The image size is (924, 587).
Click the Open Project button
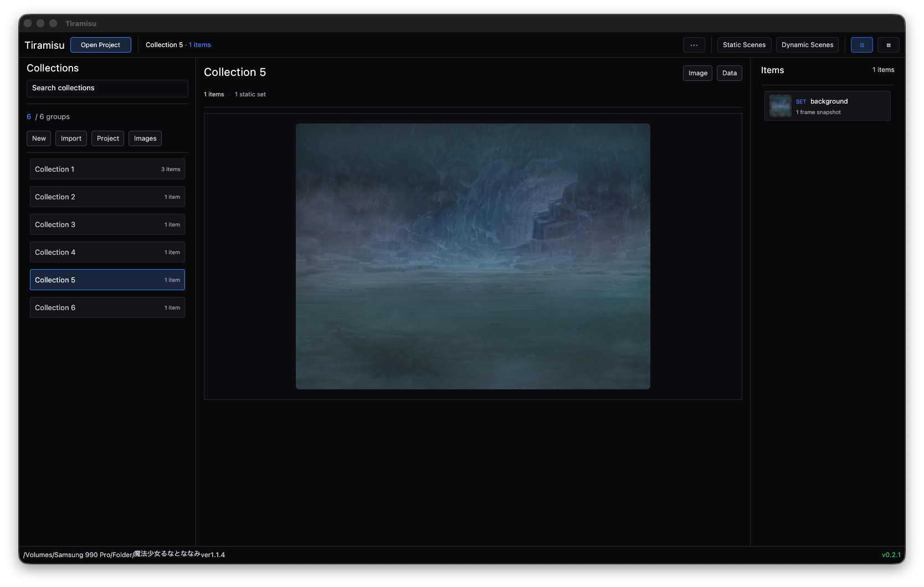tap(101, 45)
